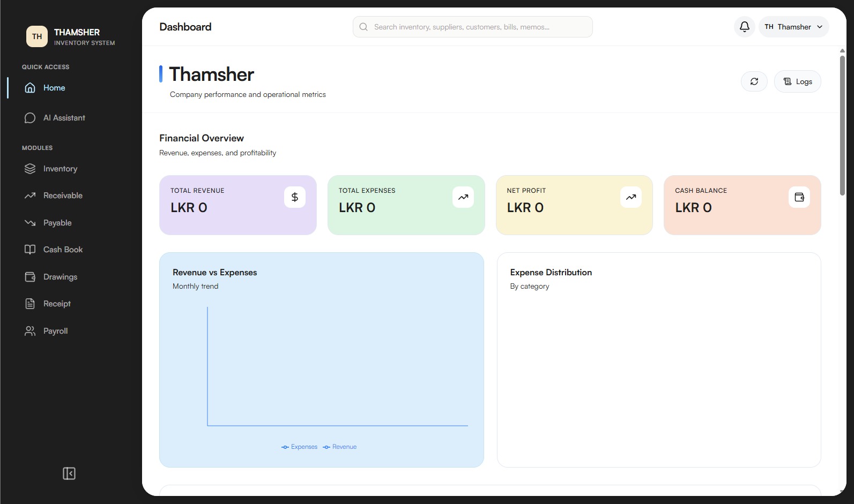Click the Revenue vs Expenses chart title
This screenshot has height=504, width=854.
(215, 272)
